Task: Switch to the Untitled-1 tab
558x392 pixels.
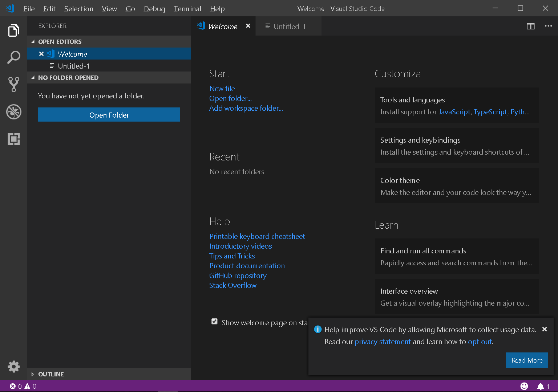Action: click(289, 26)
